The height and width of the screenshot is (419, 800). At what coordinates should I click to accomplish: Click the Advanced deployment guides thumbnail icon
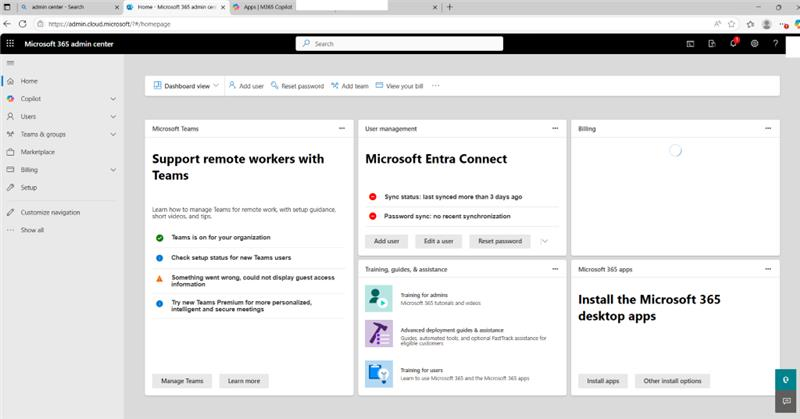[379, 333]
